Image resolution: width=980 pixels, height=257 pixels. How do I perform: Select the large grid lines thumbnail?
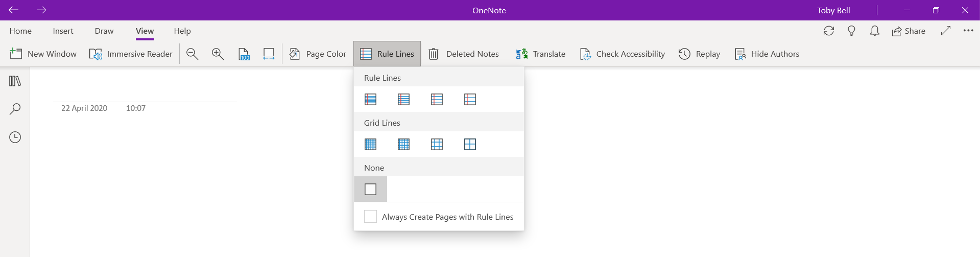click(x=470, y=144)
